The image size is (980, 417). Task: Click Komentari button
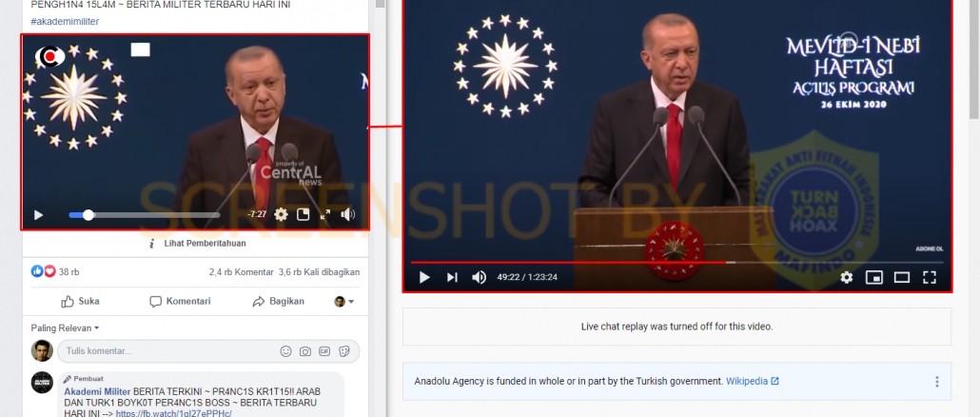pos(180,302)
